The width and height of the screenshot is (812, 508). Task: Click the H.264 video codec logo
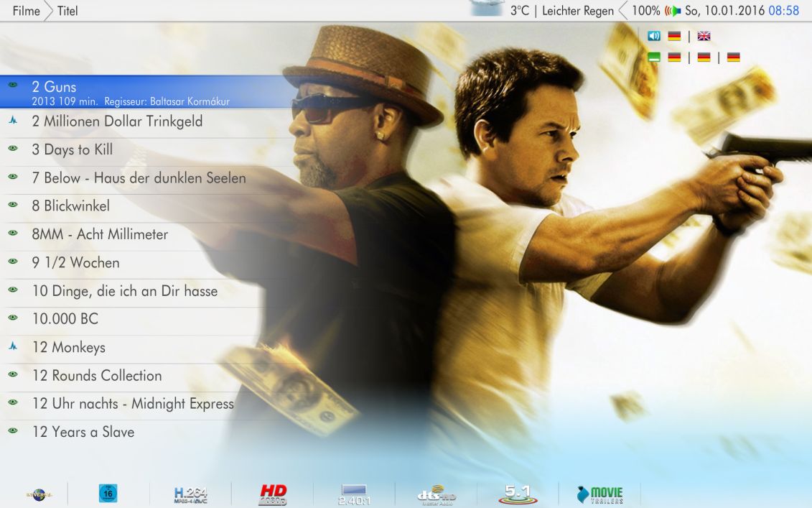click(x=190, y=495)
